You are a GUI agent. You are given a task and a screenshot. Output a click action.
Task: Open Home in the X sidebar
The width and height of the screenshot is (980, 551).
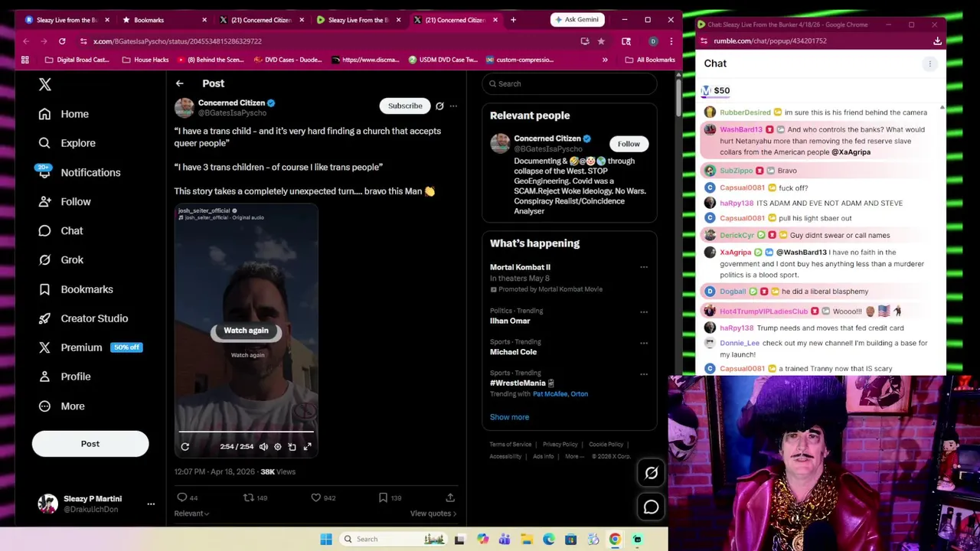64,114
